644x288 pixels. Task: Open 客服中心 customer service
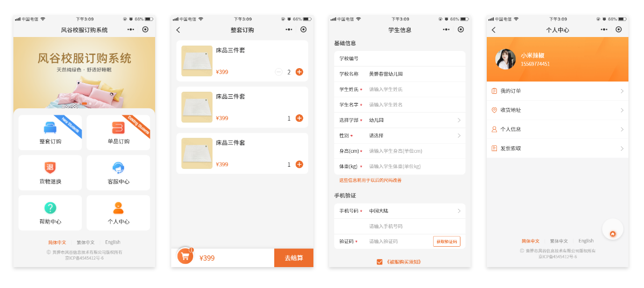pos(118,168)
